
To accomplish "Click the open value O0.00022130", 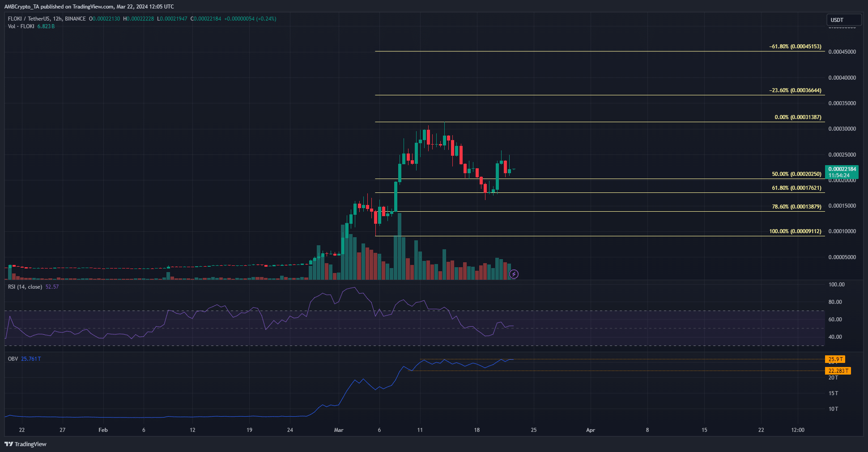I will click(x=104, y=19).
